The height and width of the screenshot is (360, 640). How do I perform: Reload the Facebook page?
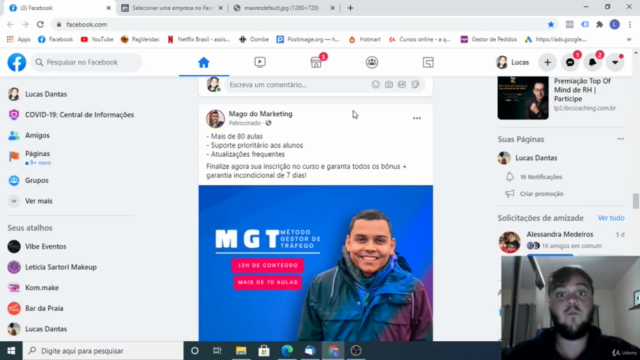click(40, 24)
